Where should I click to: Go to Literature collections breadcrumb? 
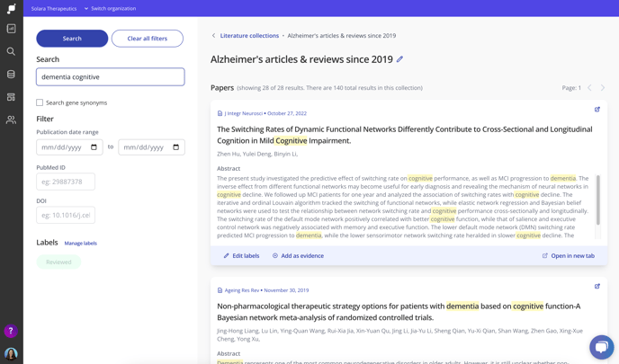249,35
